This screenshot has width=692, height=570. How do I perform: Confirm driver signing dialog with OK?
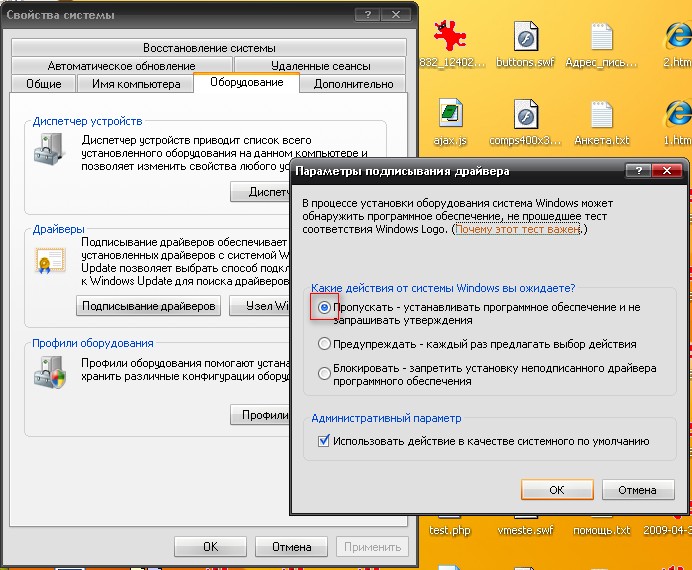(x=557, y=490)
